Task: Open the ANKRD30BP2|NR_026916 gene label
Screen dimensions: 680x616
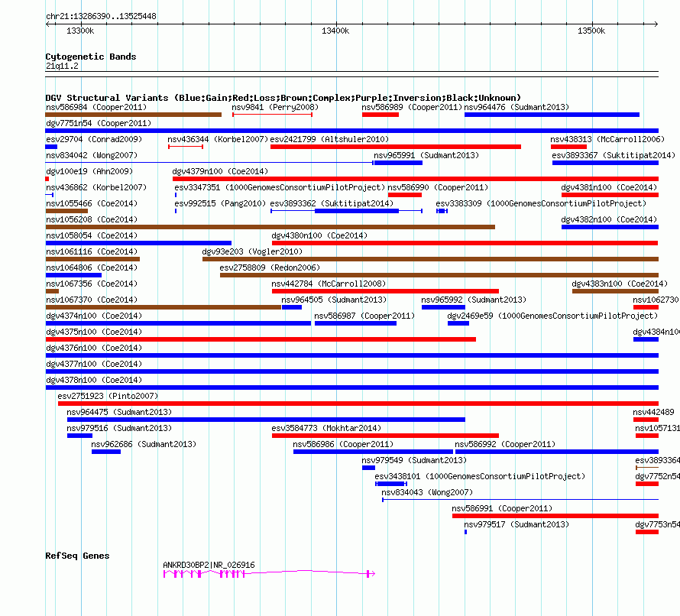Action: coord(209,565)
